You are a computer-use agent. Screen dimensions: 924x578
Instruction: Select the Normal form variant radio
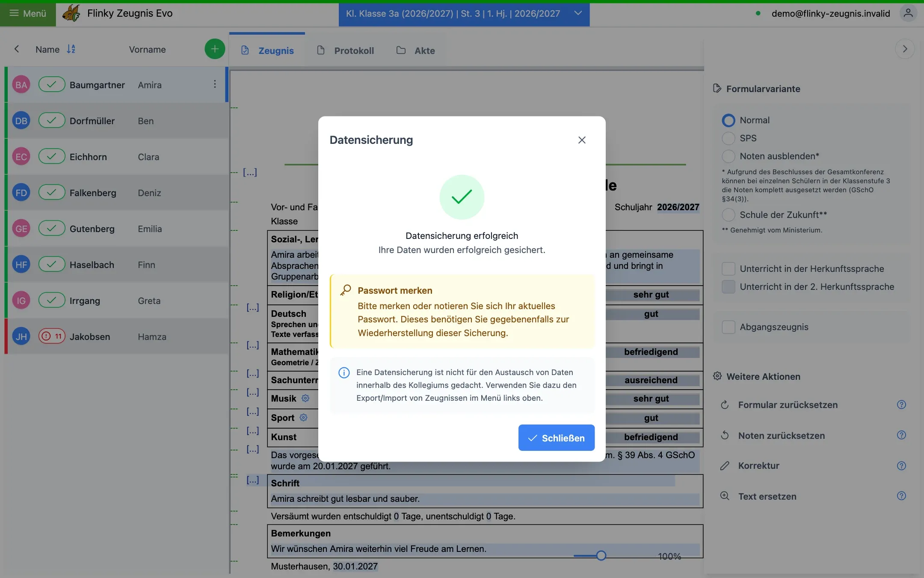(728, 120)
